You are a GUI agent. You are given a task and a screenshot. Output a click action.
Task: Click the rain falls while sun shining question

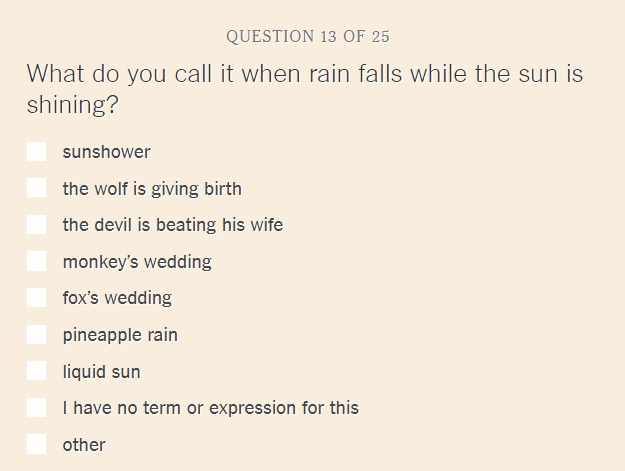pyautogui.click(x=305, y=89)
